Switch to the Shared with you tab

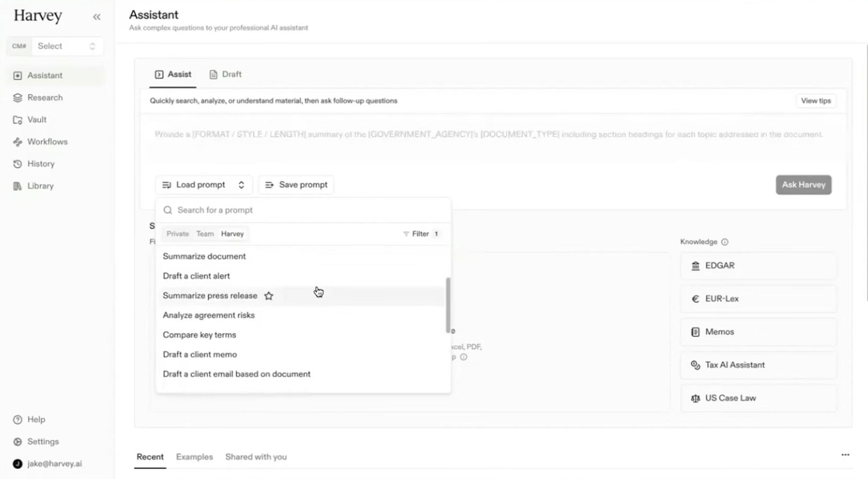(x=256, y=457)
